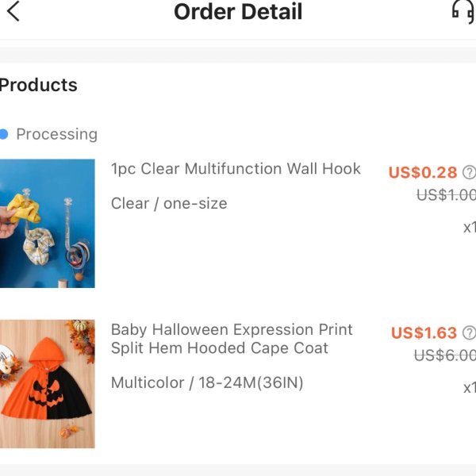Tap the US$1.63 discounted price
The image size is (476, 476).
pyautogui.click(x=424, y=332)
